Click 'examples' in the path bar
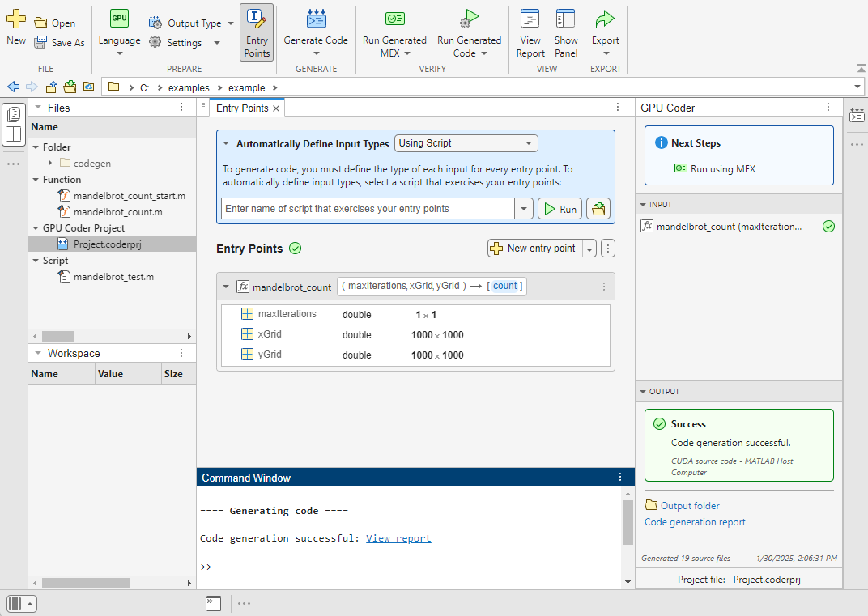The image size is (868, 616). click(x=189, y=88)
